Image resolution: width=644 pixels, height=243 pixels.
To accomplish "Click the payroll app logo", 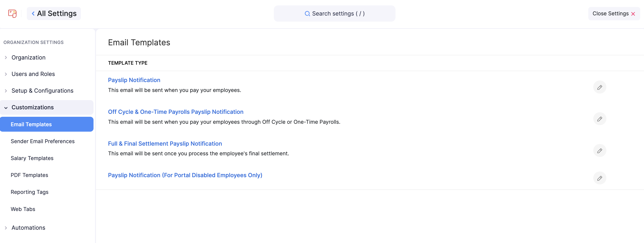I will pos(12,14).
